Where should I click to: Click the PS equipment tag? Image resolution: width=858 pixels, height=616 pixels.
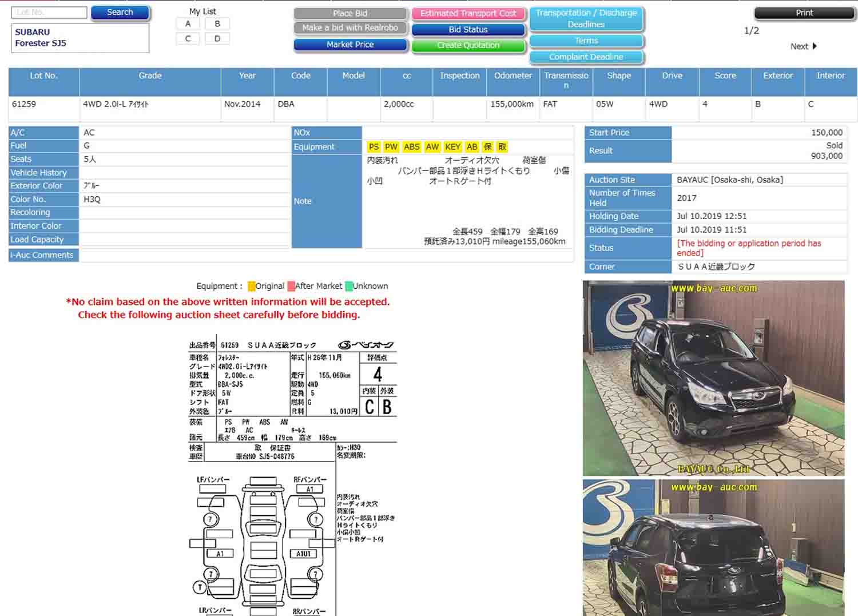374,147
